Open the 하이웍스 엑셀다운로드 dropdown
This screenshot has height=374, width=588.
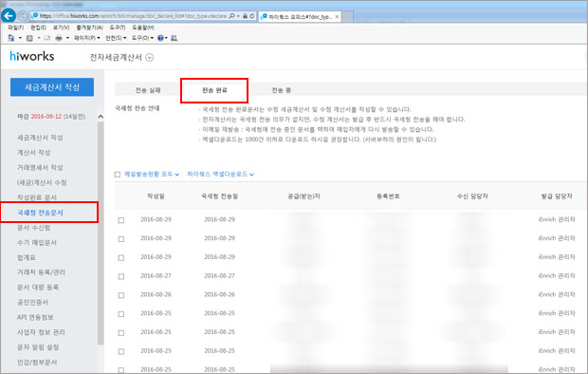tap(220, 175)
